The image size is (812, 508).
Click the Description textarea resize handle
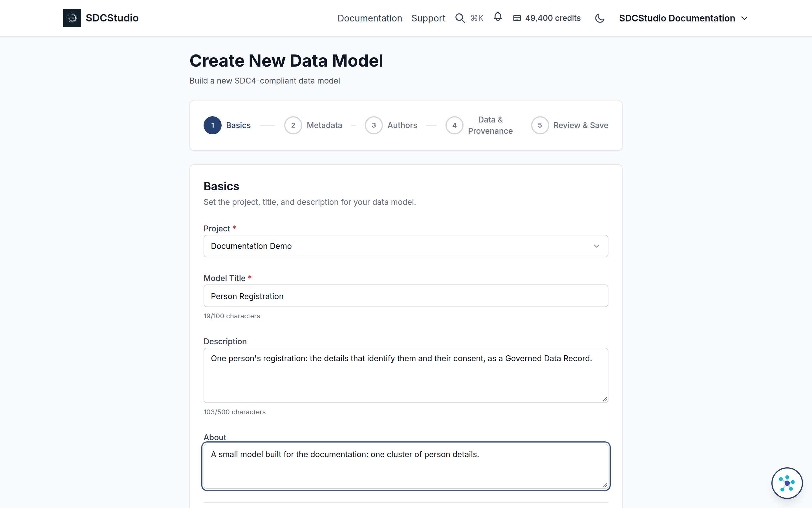[605, 399]
